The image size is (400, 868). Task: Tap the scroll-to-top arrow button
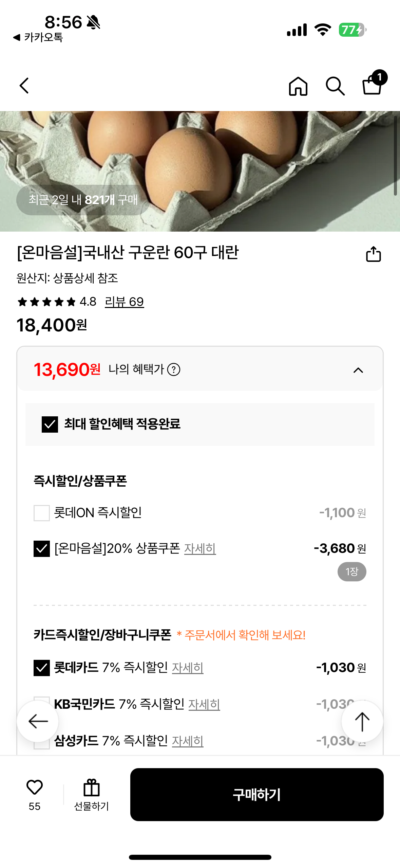point(362,721)
